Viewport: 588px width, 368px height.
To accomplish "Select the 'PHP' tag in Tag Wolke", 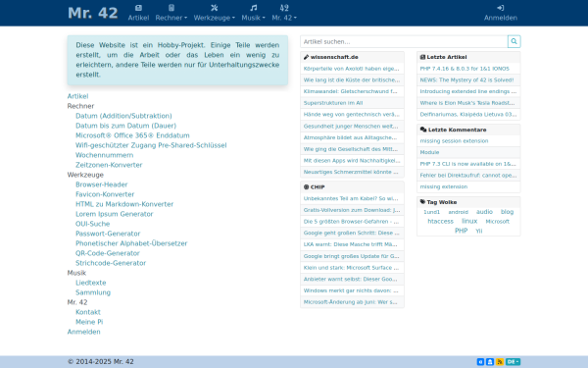I will [x=461, y=231].
